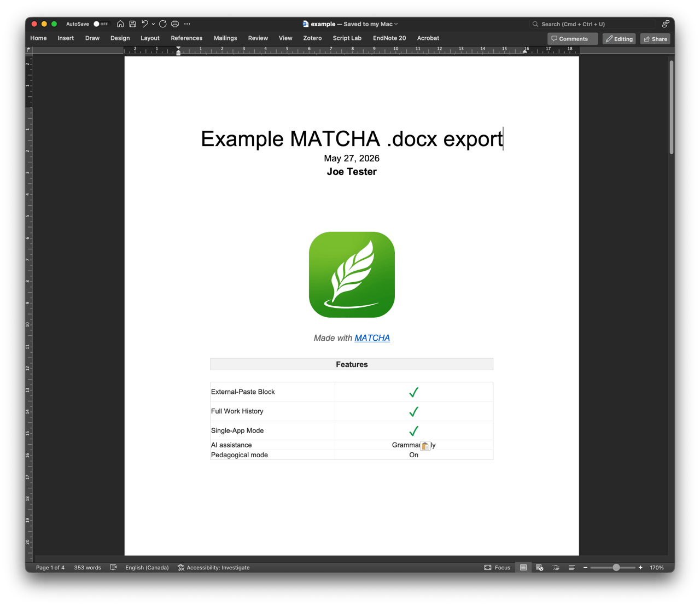
Task: Go to the Layout tab
Action: coord(150,38)
